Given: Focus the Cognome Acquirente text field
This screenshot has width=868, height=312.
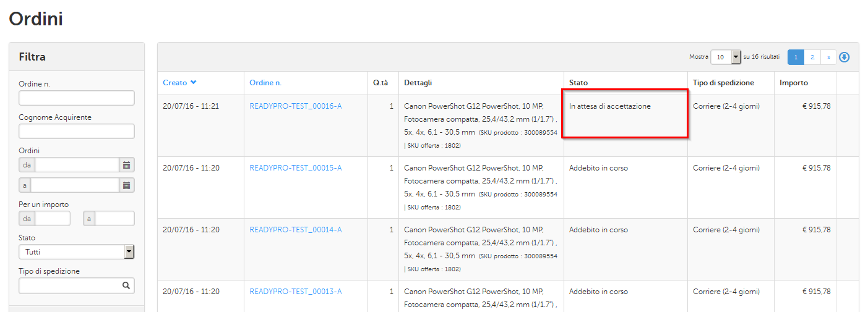Looking at the screenshot, I should 77,131.
